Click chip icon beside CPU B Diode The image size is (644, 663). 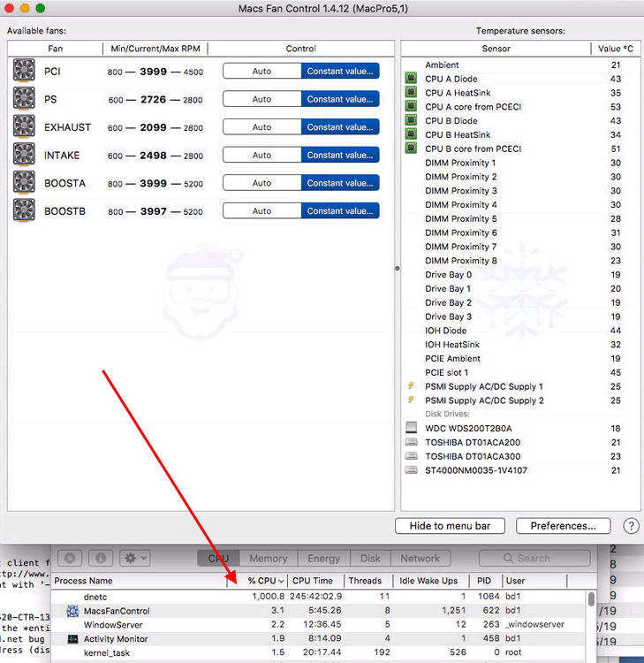point(411,120)
